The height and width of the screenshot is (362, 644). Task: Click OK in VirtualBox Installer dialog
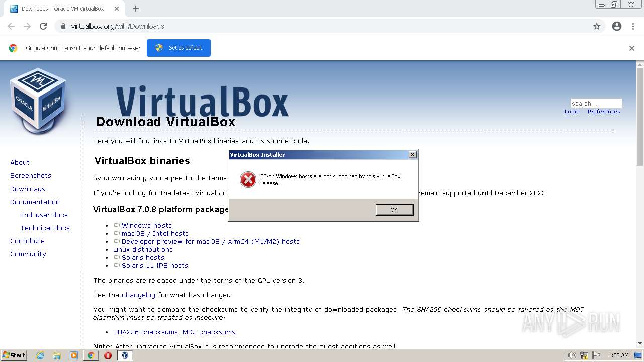(394, 210)
